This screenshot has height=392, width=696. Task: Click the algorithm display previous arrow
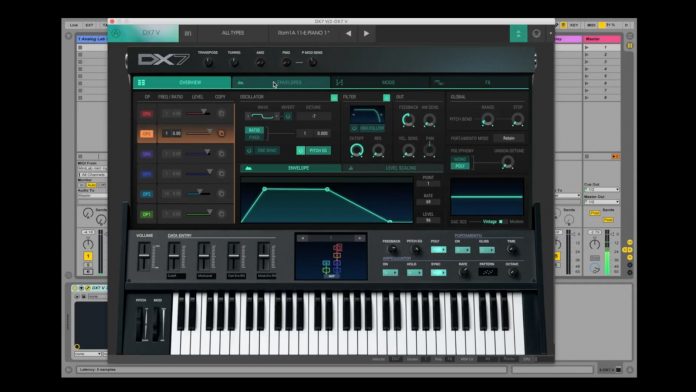[x=303, y=238]
